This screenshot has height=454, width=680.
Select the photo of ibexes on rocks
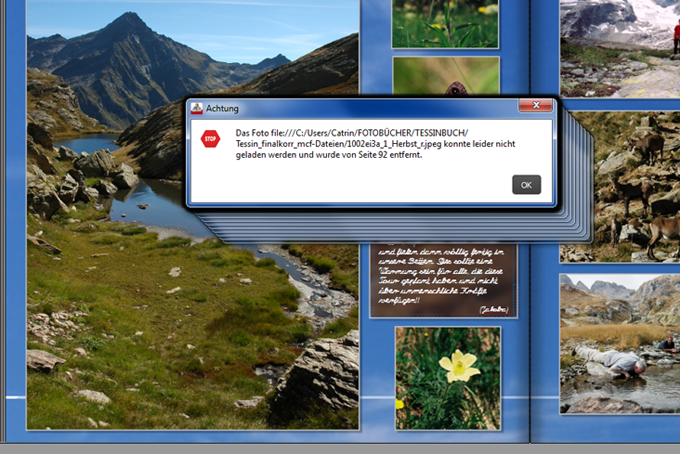coord(620,186)
